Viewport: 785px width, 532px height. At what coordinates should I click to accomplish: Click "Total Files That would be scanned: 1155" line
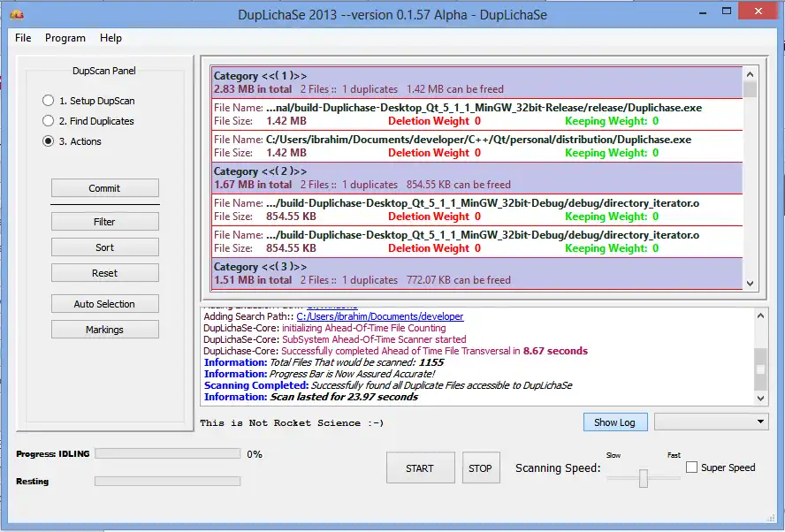(x=324, y=362)
